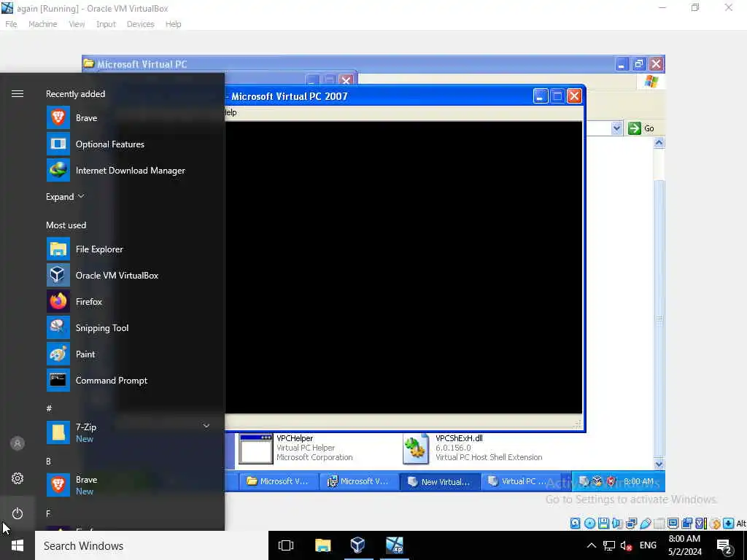Open VPCShExH.dll file icon
This screenshot has width=747, height=560.
(x=416, y=448)
